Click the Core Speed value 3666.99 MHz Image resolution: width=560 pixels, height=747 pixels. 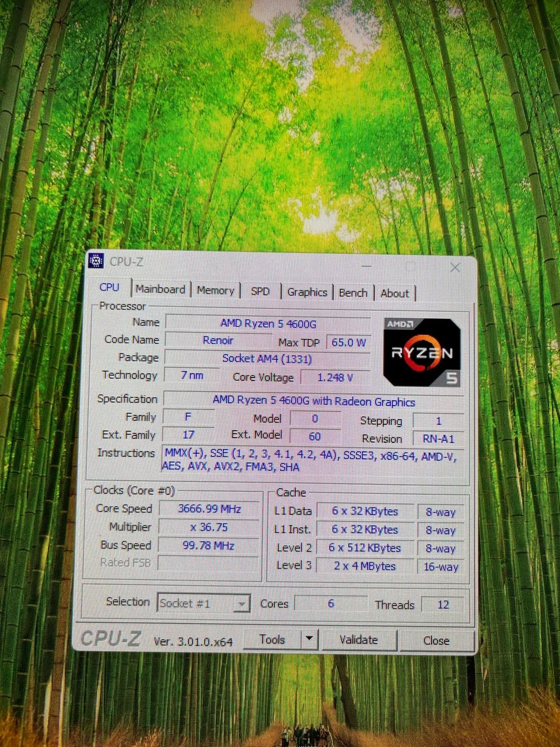[209, 509]
